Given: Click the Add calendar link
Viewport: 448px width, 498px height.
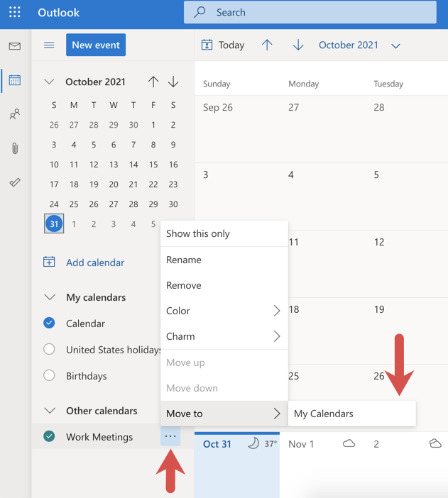Looking at the screenshot, I should point(95,262).
